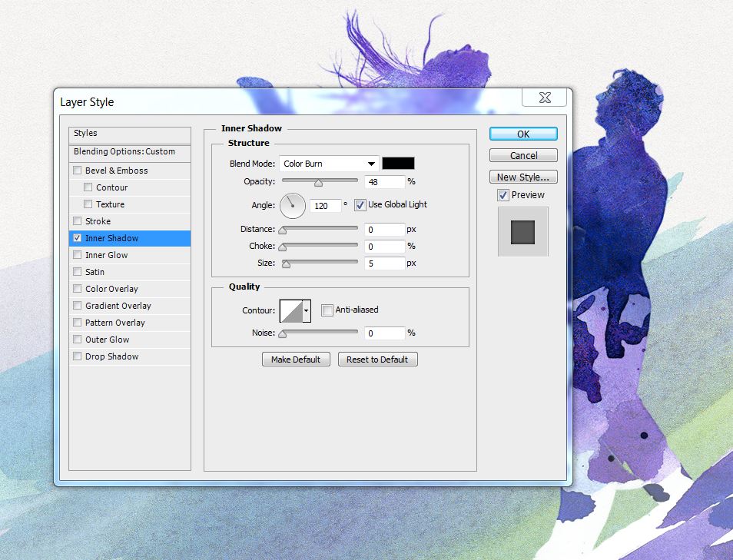Viewport: 733px width, 560px height.
Task: Create a style with New Style button
Action: [522, 176]
